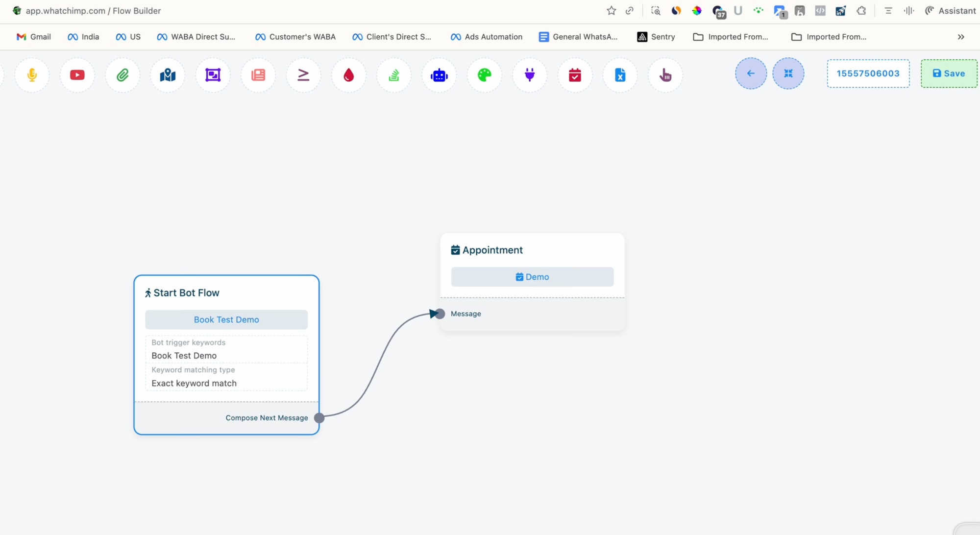Select the map location node icon
Viewport: 980px width, 535px height.
point(168,75)
